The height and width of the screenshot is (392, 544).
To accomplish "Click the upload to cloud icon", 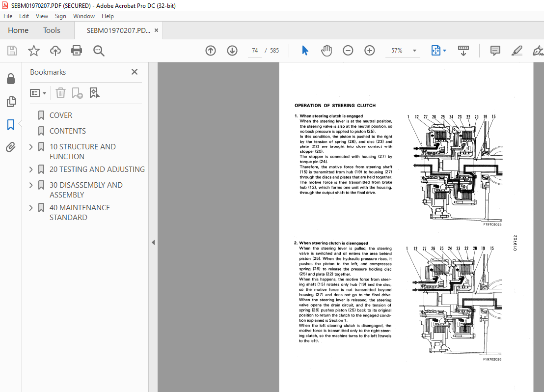I will coord(55,51).
